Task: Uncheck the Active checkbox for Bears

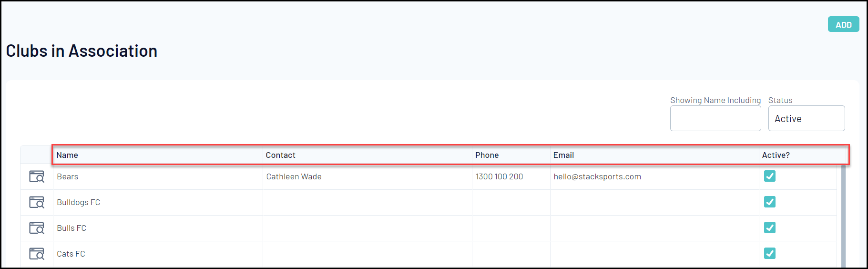Action: point(770,176)
